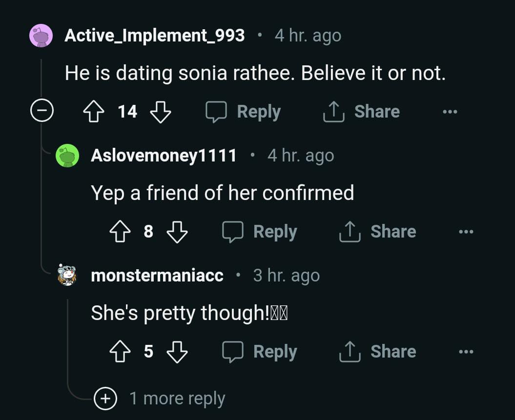
Task: Downvote monstermaniacc's comment
Action: 177,351
